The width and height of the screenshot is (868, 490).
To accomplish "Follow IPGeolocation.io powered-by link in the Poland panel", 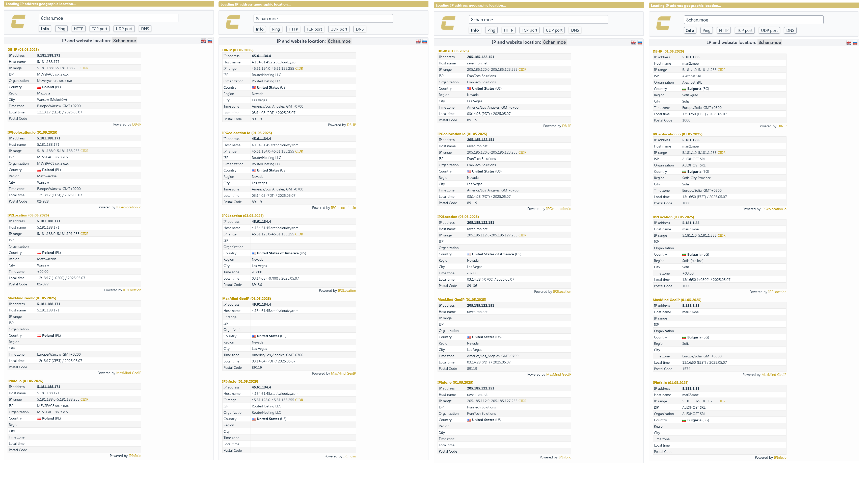I will point(129,207).
